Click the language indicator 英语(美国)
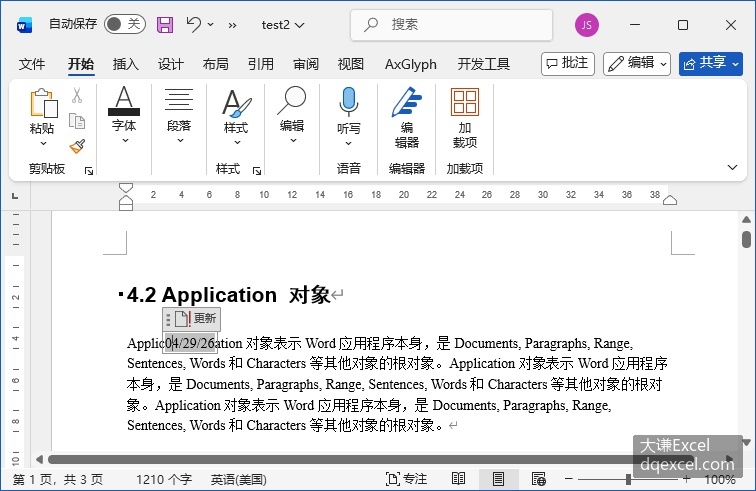The height and width of the screenshot is (491, 756). click(239, 479)
